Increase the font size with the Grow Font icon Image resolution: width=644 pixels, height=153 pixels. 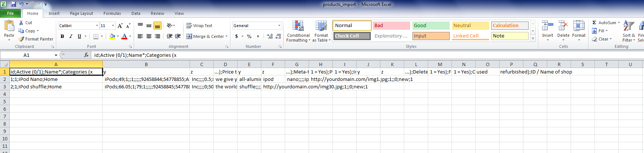click(120, 26)
